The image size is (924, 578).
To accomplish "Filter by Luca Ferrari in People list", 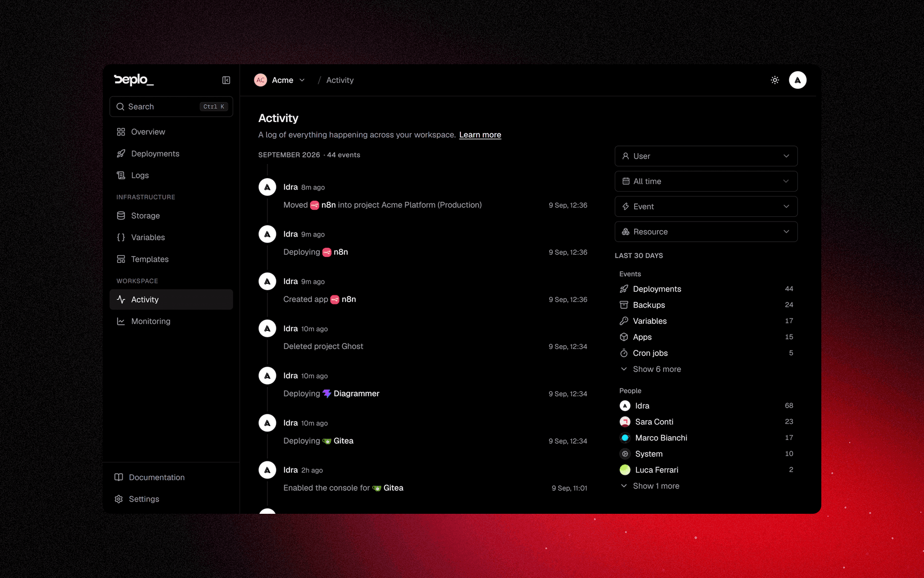I will pos(706,470).
